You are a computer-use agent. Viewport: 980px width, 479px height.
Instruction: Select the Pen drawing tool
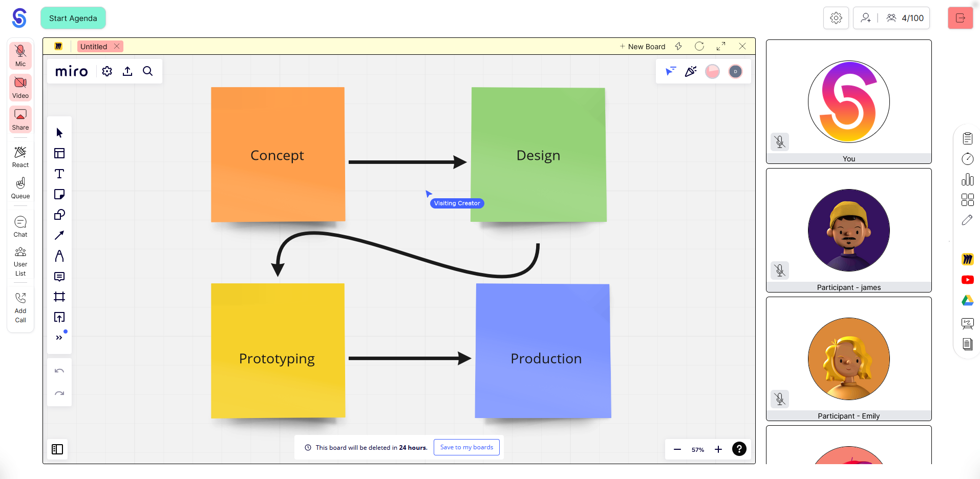click(x=59, y=256)
